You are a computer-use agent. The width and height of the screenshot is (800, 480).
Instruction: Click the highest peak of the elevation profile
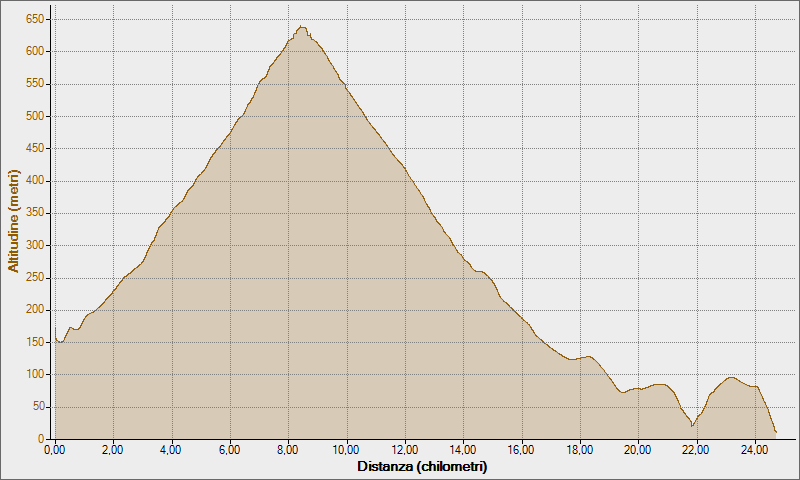pos(302,27)
